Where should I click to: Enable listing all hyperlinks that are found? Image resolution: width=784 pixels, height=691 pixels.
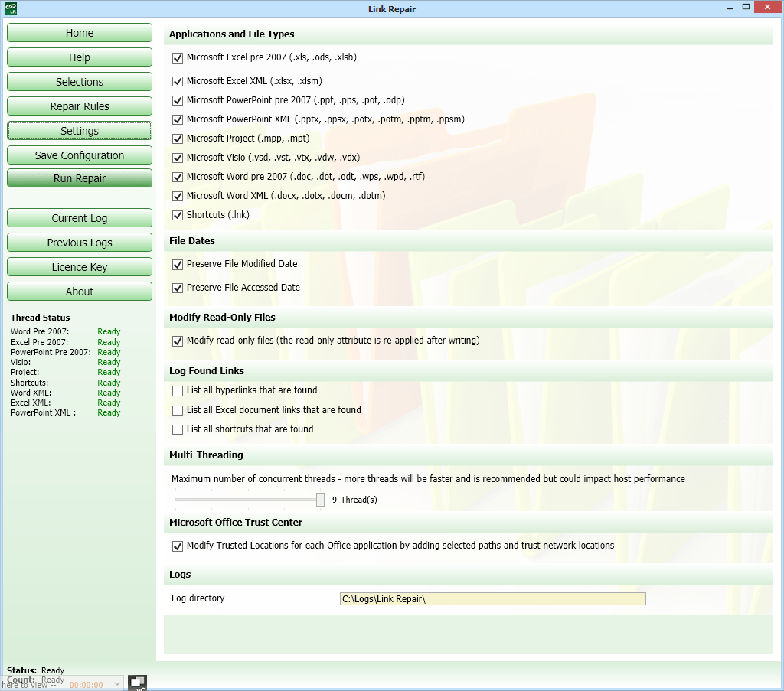(177, 390)
